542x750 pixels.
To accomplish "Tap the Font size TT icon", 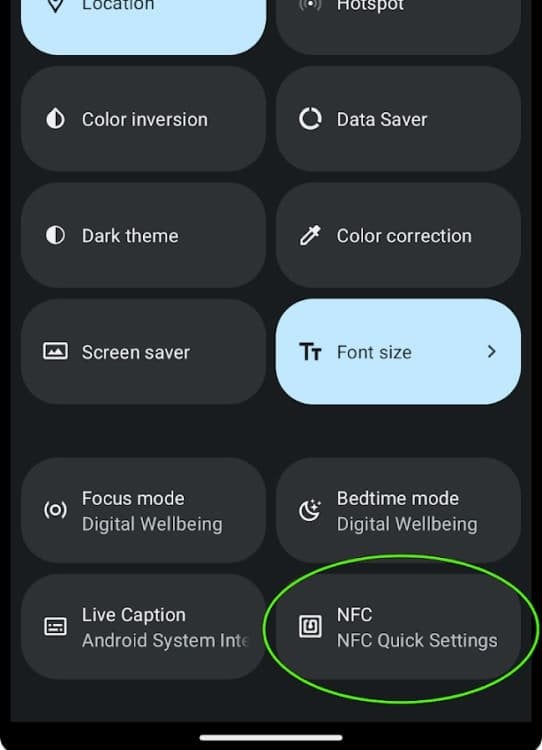I will [310, 352].
